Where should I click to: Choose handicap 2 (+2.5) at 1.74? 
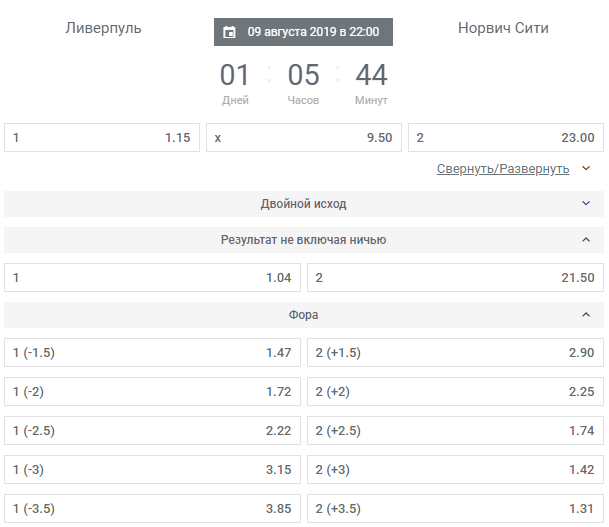coord(455,430)
